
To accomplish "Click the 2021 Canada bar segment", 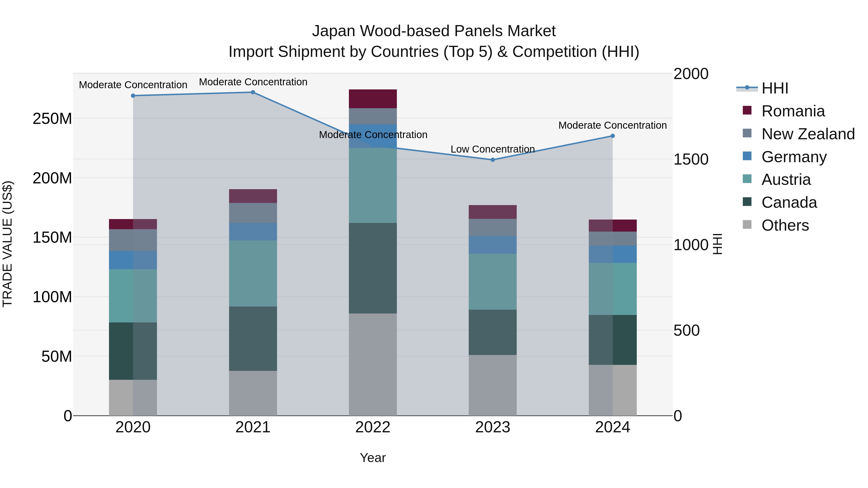I will (253, 339).
